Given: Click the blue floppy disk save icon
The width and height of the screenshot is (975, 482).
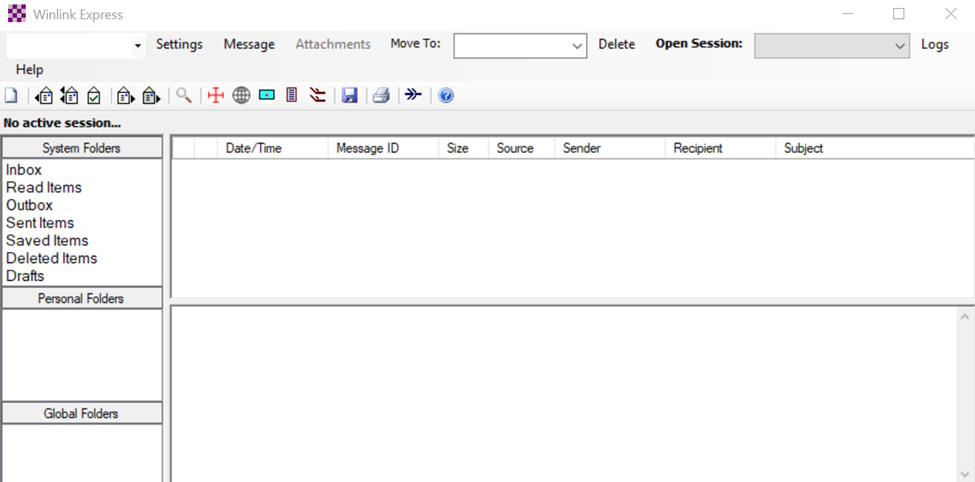Looking at the screenshot, I should coord(350,96).
